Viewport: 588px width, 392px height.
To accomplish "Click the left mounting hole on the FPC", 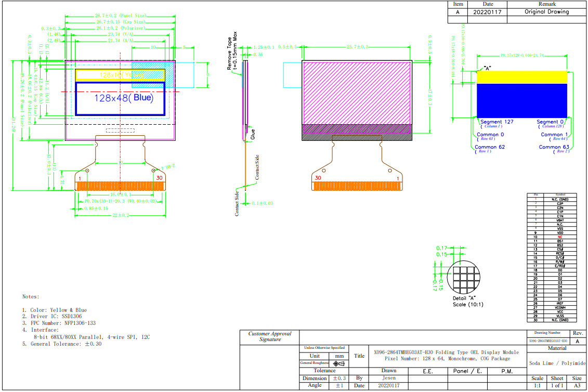I will (87, 170).
